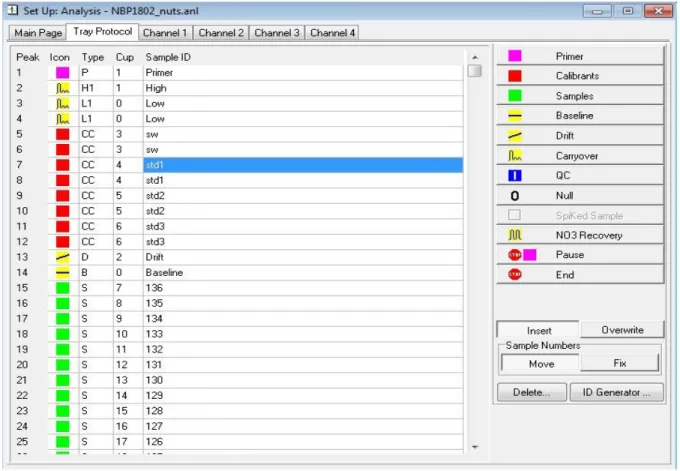The width and height of the screenshot is (680, 471).
Task: Click the green icon in peak 15 row
Action: [62, 288]
